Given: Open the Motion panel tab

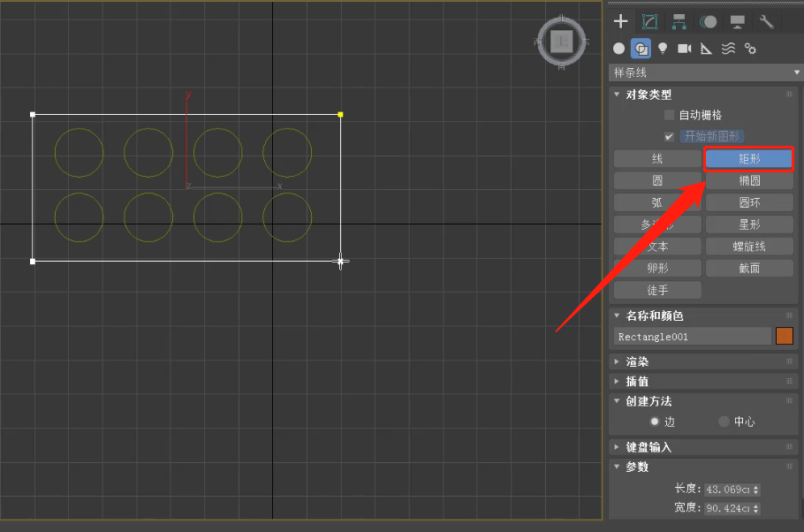Looking at the screenshot, I should 709,22.
